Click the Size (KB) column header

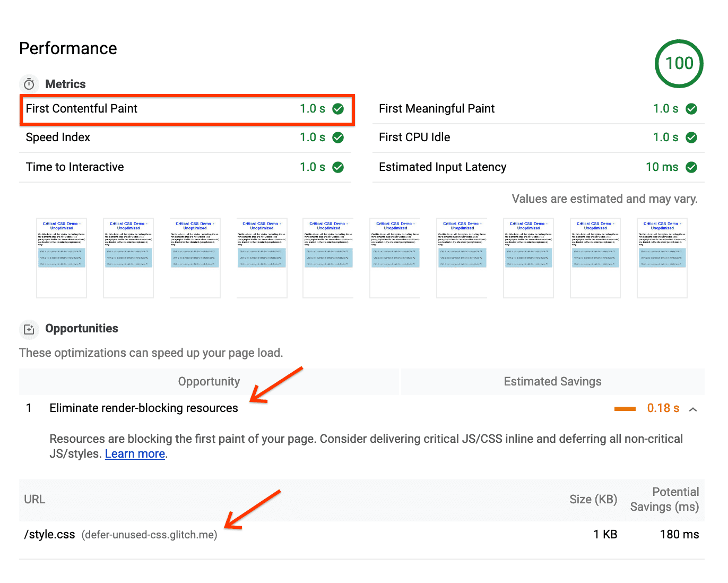[x=593, y=500]
